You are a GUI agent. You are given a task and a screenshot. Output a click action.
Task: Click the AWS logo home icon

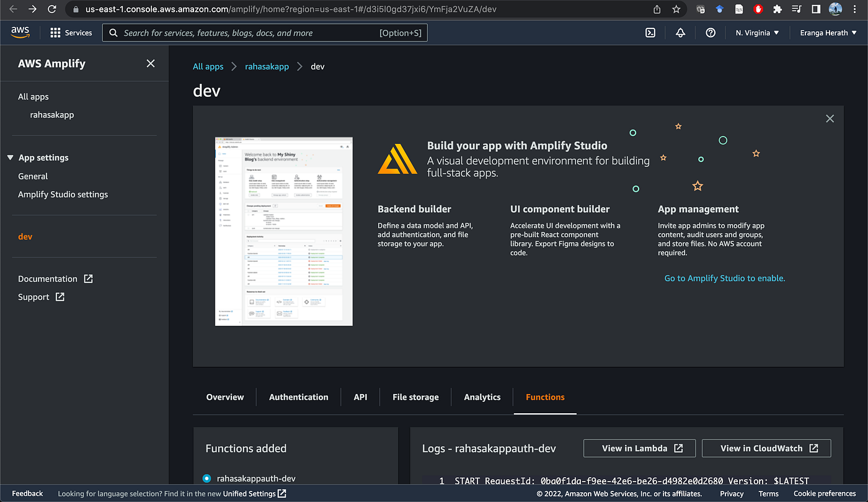point(20,33)
